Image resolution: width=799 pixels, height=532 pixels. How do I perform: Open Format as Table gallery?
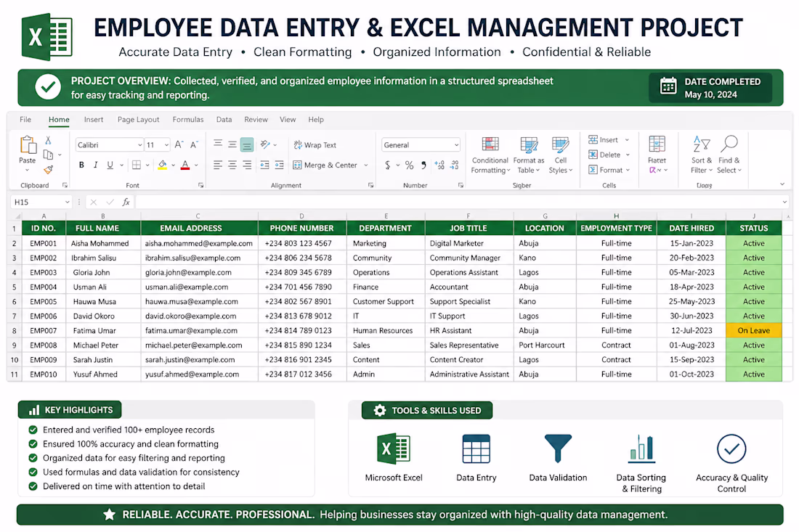click(x=528, y=155)
